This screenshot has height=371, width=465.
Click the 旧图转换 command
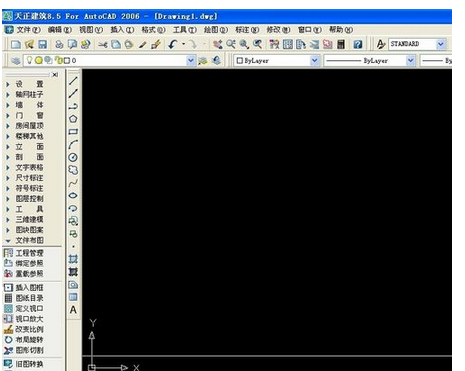[24, 364]
